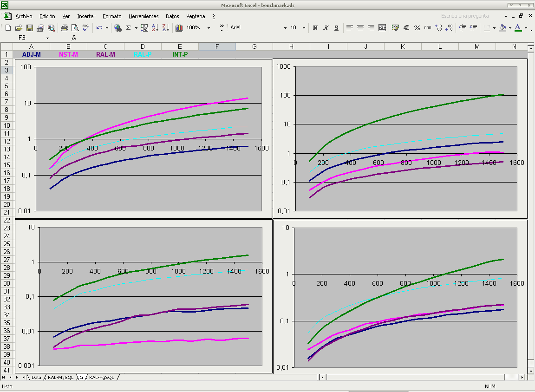Image resolution: width=535 pixels, height=392 pixels.
Task: Click the AutoSum sigma icon
Action: click(129, 27)
